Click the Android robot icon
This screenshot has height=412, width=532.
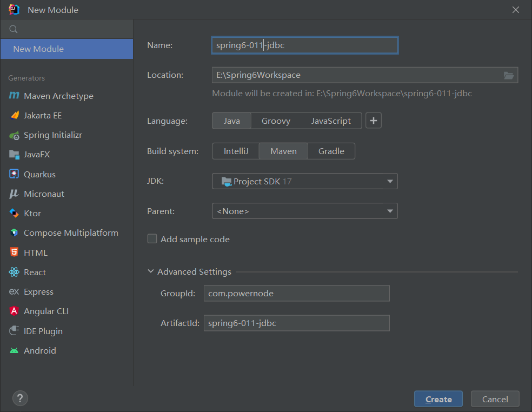(x=14, y=350)
